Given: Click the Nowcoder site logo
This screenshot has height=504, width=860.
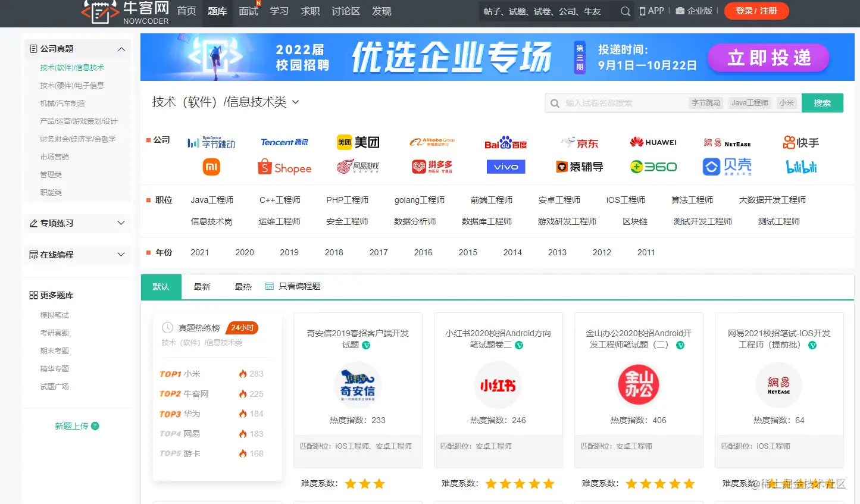Looking at the screenshot, I should pyautogui.click(x=125, y=12).
